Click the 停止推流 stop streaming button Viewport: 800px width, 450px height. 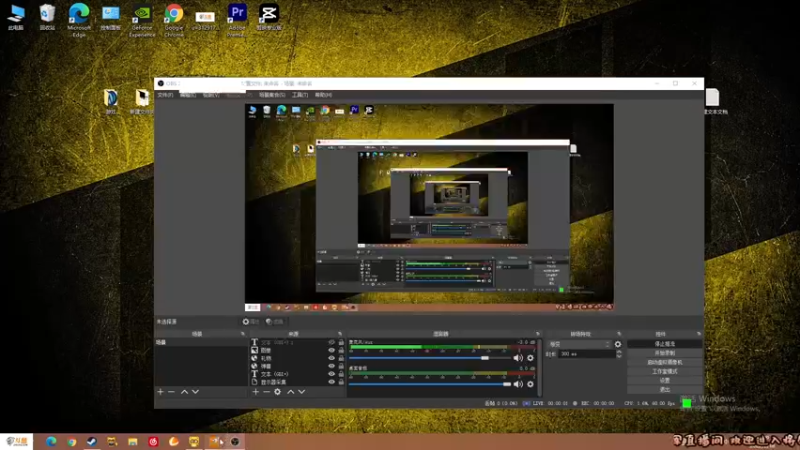pos(665,344)
